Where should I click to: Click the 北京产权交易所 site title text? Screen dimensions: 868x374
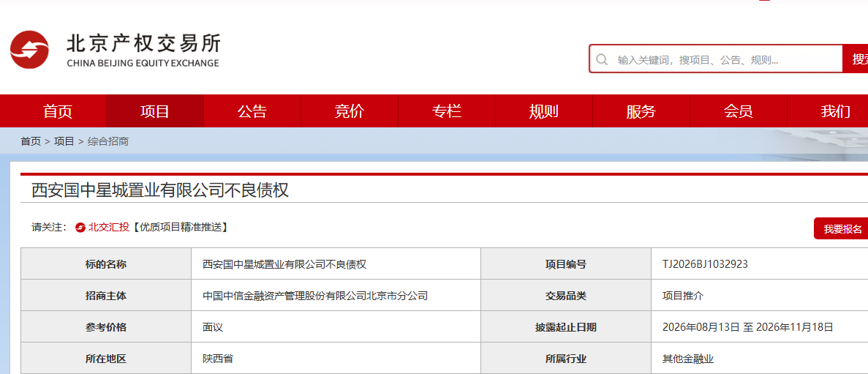[x=143, y=43]
